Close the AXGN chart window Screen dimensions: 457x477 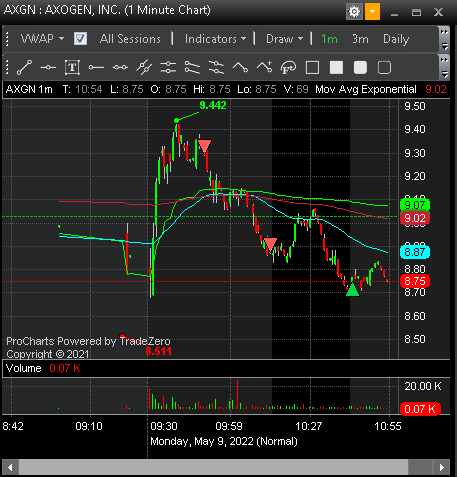(438, 13)
